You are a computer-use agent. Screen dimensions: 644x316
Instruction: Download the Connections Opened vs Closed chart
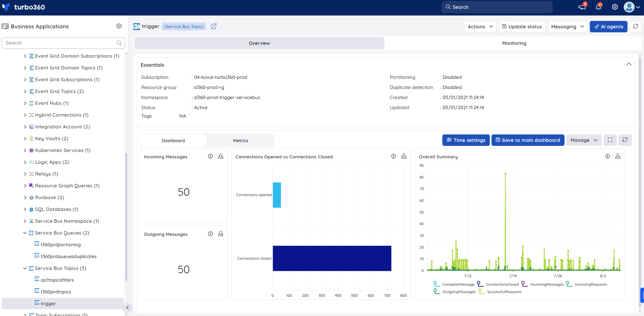point(404,156)
